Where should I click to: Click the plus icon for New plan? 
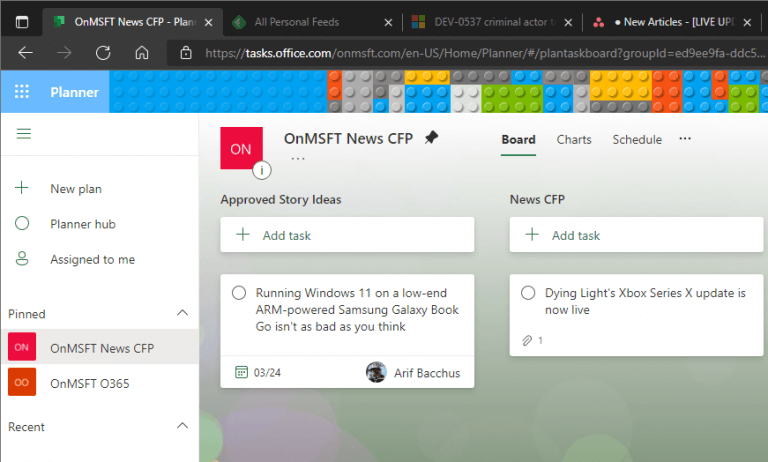click(22, 188)
